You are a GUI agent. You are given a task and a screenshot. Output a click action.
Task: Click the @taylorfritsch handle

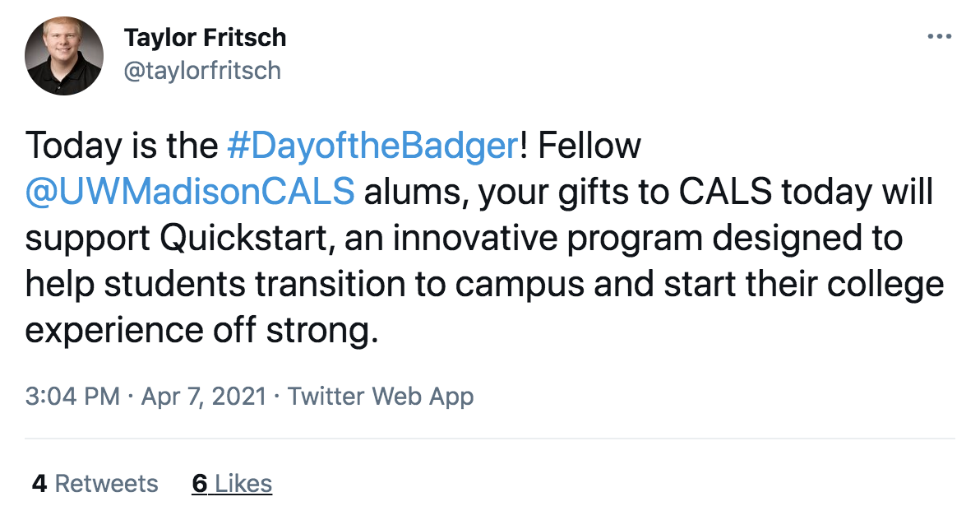[x=201, y=71]
